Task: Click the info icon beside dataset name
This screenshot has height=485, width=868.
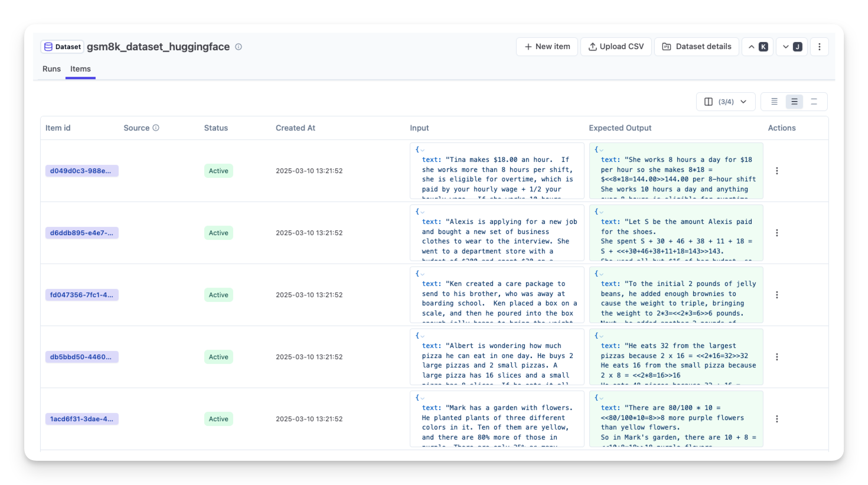Action: (239, 47)
